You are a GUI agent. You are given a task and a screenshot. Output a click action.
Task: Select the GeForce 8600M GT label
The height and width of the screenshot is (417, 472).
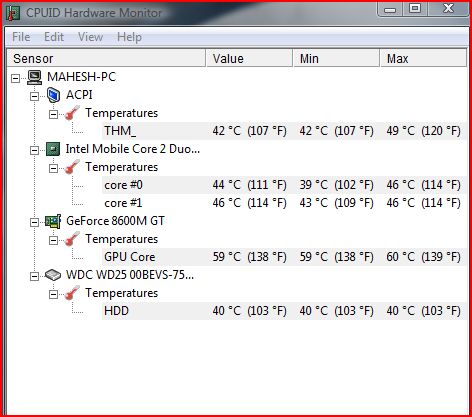pos(115,221)
